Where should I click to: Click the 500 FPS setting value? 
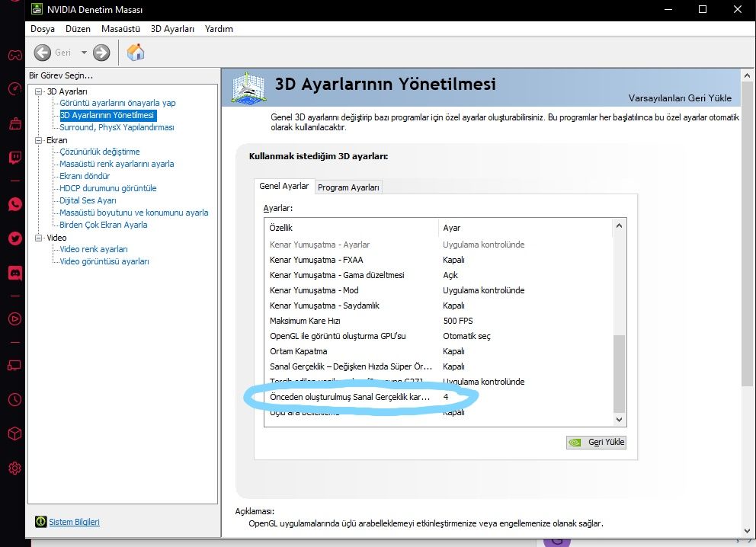pos(458,321)
